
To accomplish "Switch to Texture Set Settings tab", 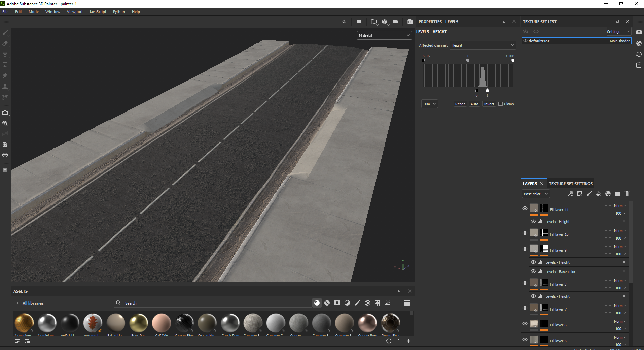I will click(571, 184).
